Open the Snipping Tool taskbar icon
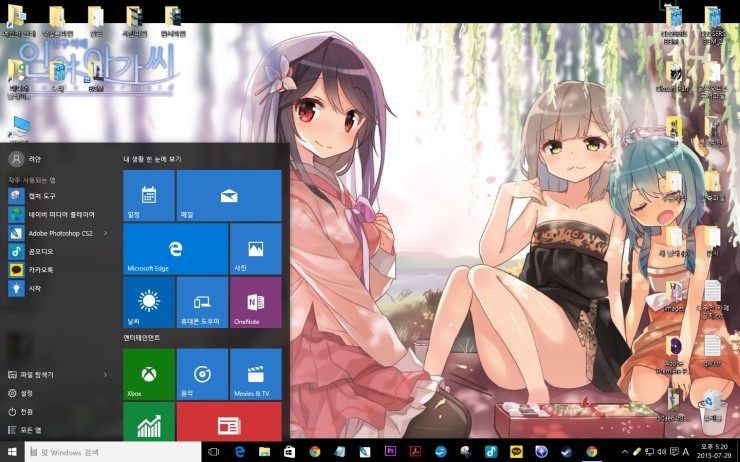The height and width of the screenshot is (462, 740). (x=466, y=452)
